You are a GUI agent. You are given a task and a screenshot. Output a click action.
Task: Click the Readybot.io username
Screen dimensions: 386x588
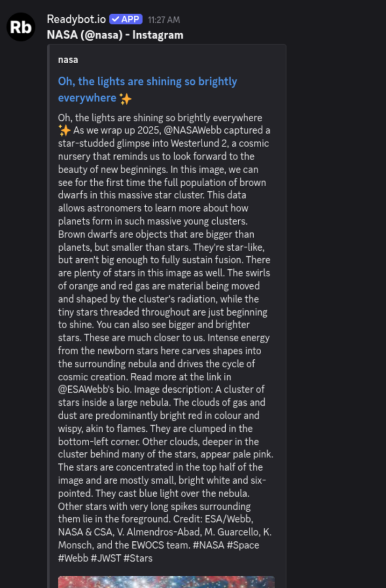pos(76,19)
